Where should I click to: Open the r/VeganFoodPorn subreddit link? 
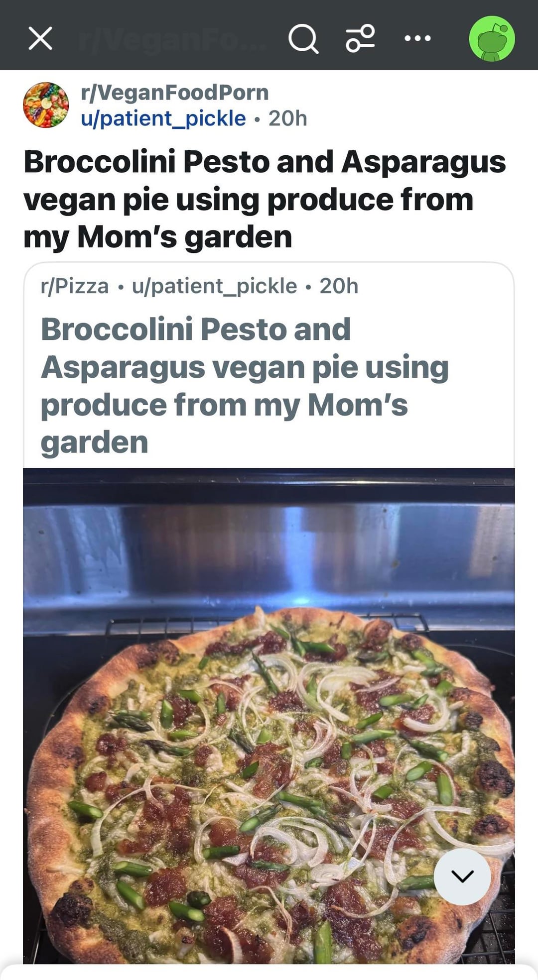pos(174,93)
